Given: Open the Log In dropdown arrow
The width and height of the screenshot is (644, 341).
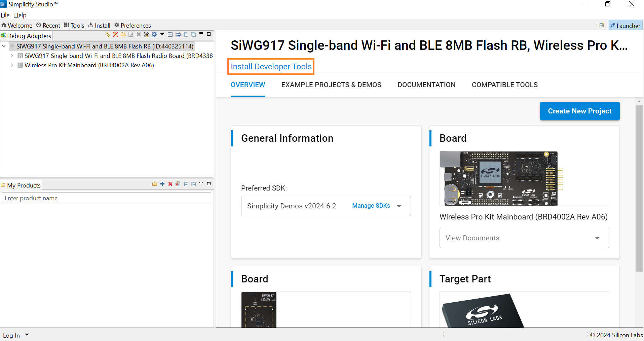Looking at the screenshot, I should point(27,335).
